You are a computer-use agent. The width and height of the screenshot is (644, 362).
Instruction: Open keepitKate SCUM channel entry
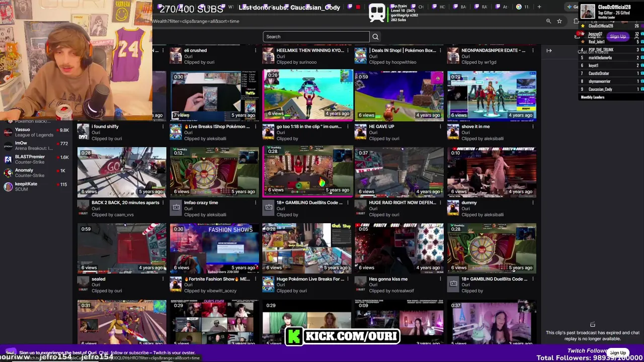(36, 187)
